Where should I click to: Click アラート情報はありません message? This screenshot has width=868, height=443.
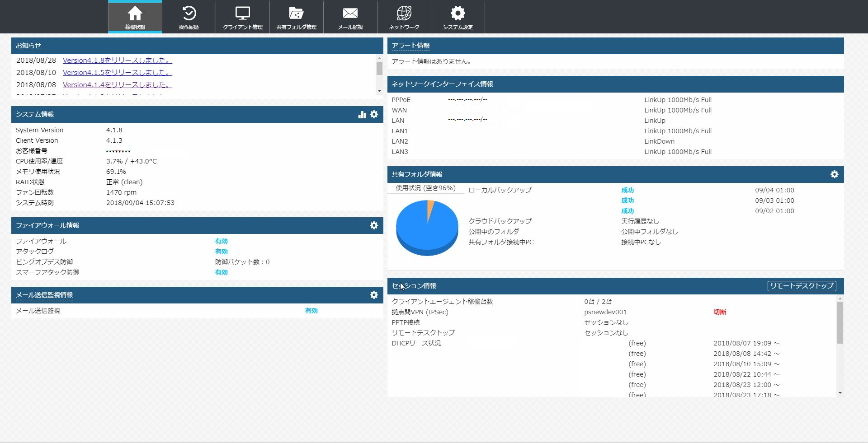pyautogui.click(x=432, y=61)
